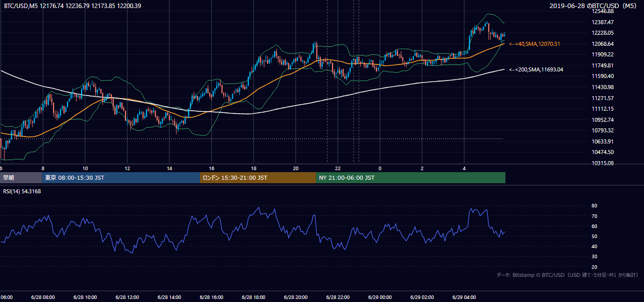Click hour label 14 under the price chart
This screenshot has width=644, height=302.
[169, 169]
